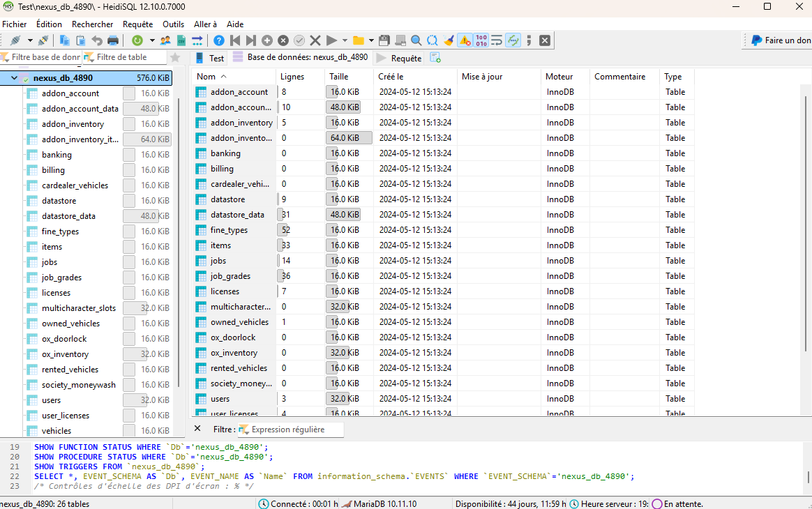
Task: Click the Save floppy disk icon
Action: pyautogui.click(x=384, y=40)
